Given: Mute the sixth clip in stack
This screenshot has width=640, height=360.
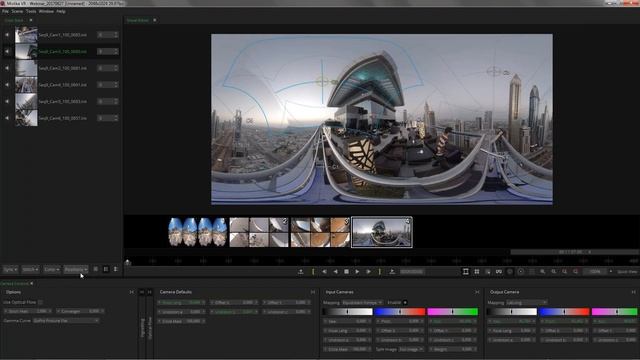Looking at the screenshot, I should (7, 118).
